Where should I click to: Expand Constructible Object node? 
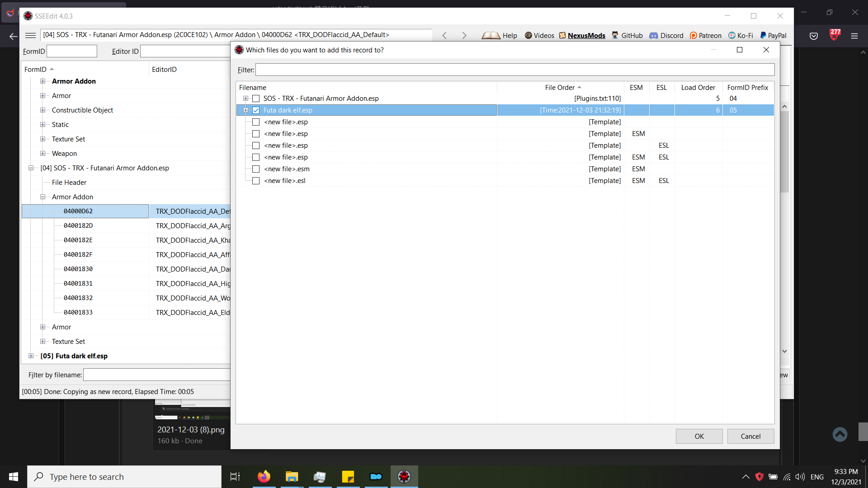pos(42,110)
